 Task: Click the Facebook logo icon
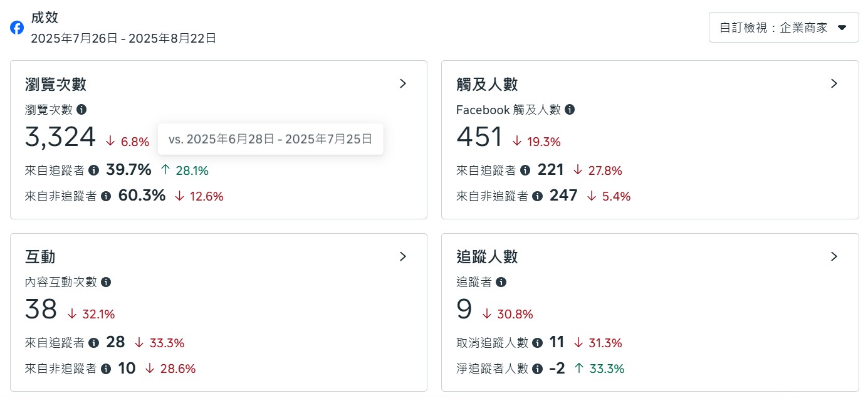click(x=17, y=28)
